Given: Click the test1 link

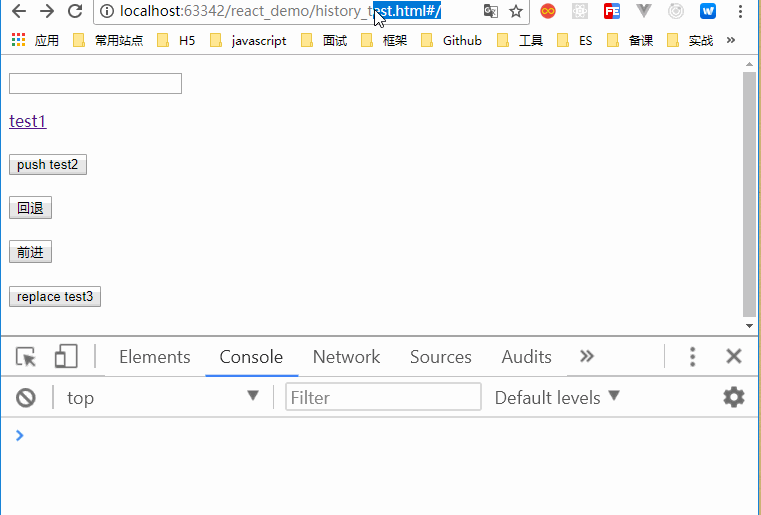Looking at the screenshot, I should click(x=28, y=121).
